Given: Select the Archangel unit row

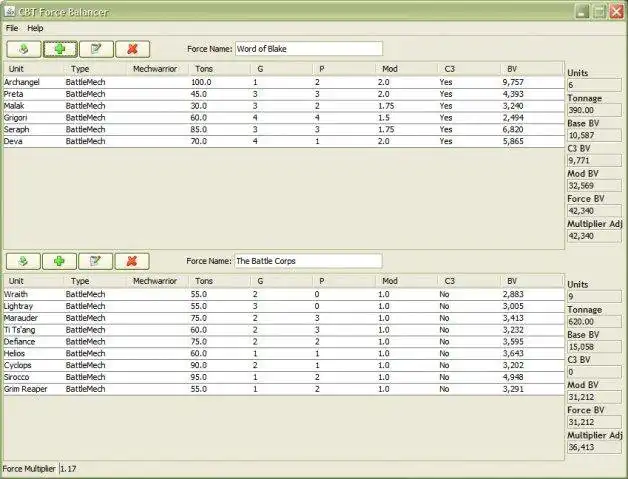Looking at the screenshot, I should (x=284, y=82).
